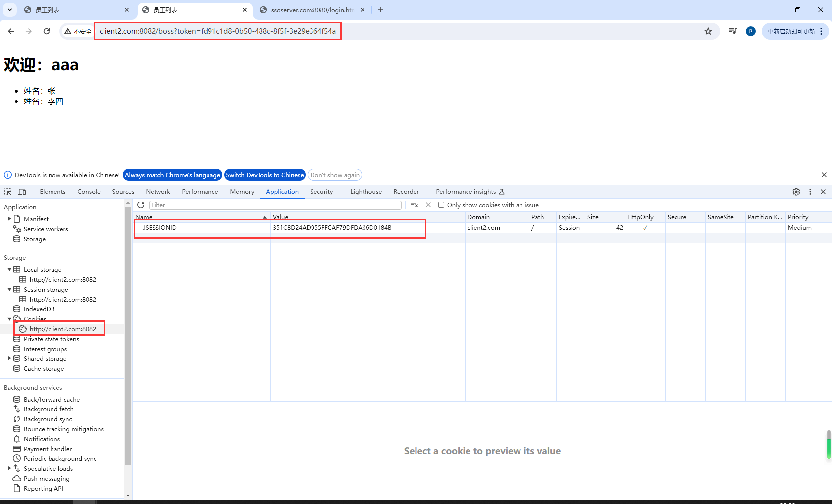
Task: Open Bounce tracking mitigations
Action: tap(63, 429)
